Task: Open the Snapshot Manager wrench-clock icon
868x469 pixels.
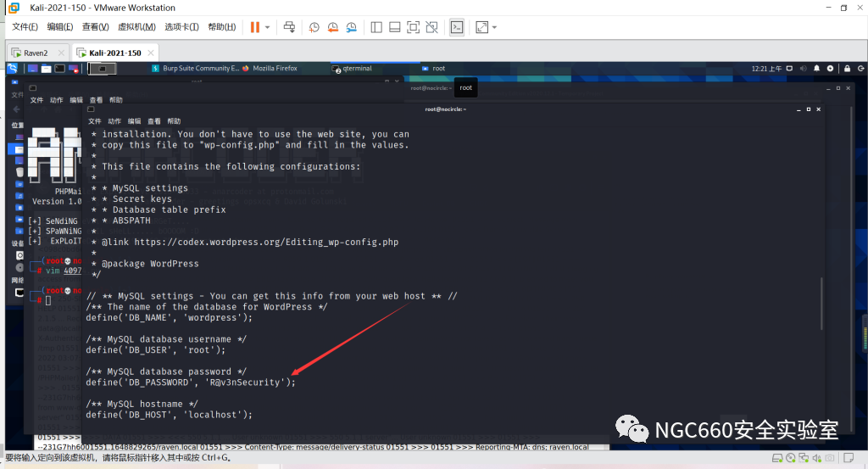Action: pyautogui.click(x=352, y=27)
